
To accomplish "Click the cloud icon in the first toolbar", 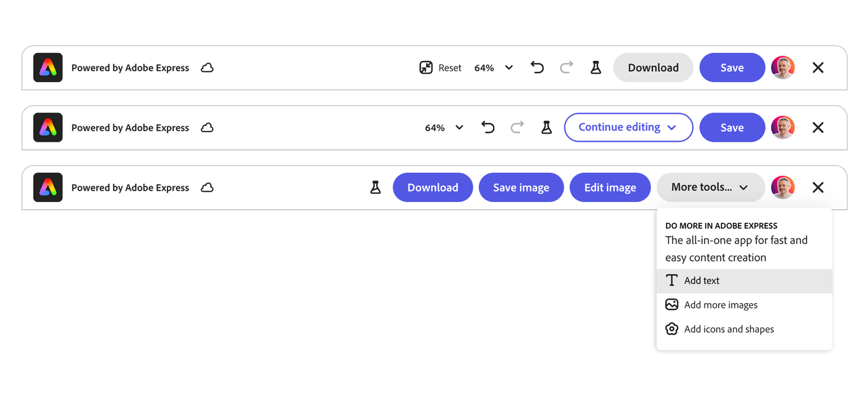I will click(208, 68).
